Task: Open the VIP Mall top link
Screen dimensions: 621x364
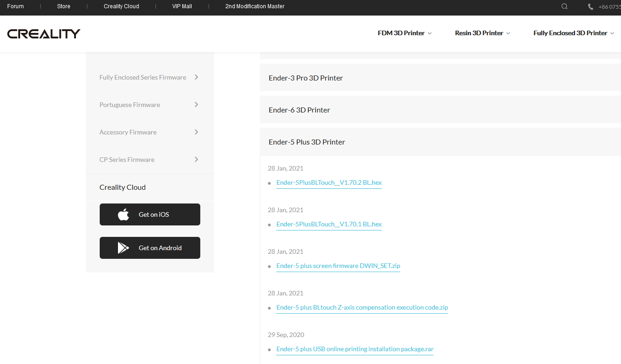Action: point(182,6)
